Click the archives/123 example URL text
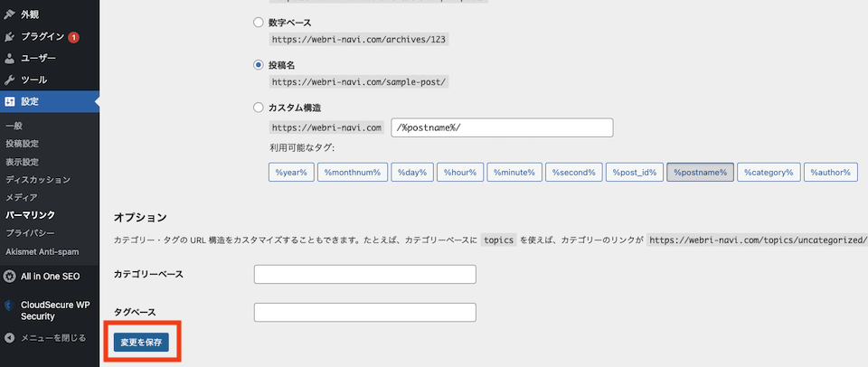 (359, 40)
